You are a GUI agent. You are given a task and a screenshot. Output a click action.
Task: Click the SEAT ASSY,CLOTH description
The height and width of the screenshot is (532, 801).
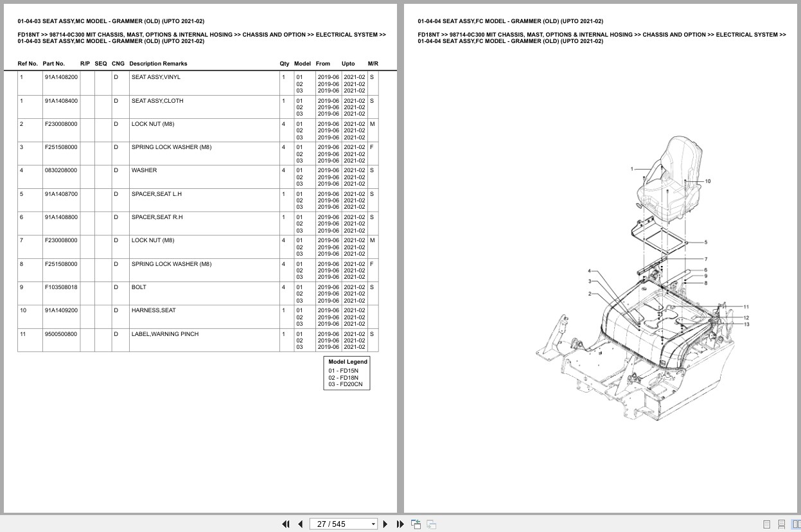pos(157,101)
